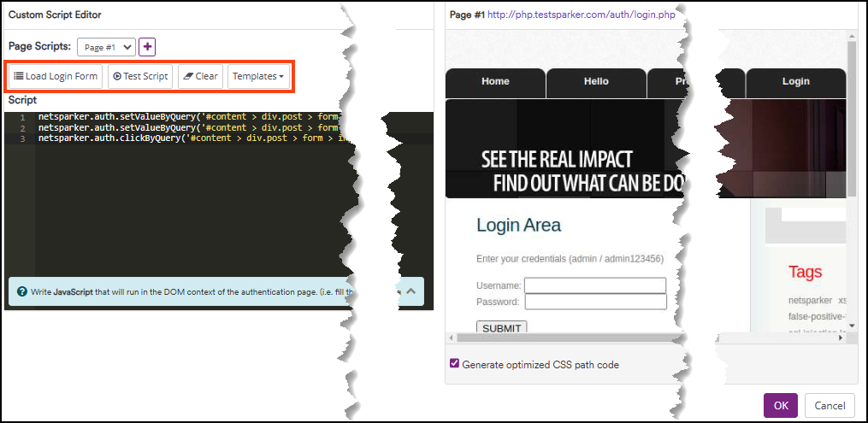Open the Page #1 dropdown

pos(106,47)
